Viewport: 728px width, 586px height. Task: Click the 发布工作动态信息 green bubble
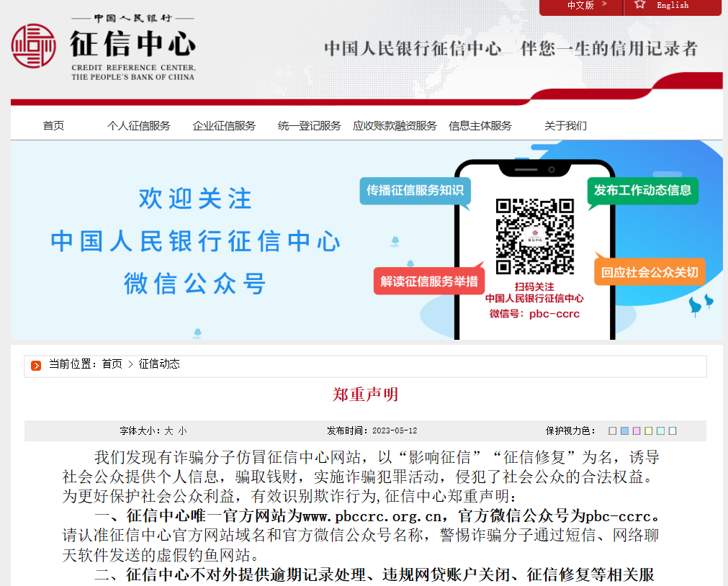pyautogui.click(x=642, y=191)
